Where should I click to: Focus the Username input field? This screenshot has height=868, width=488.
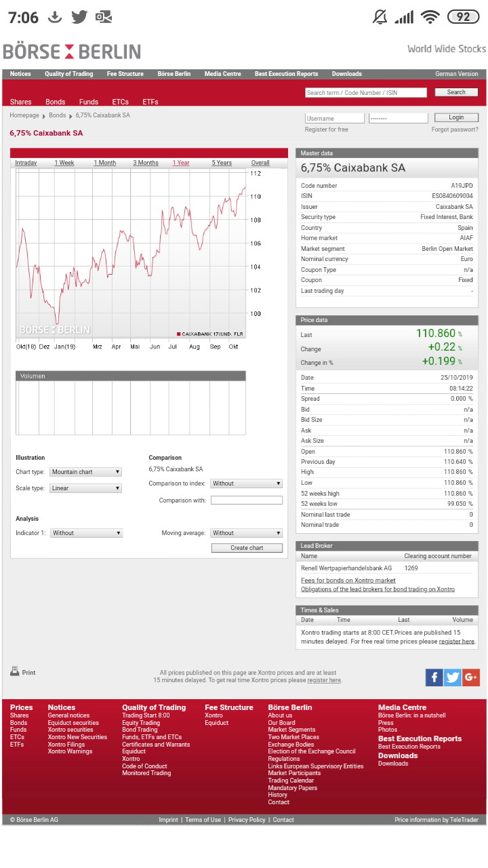tap(335, 118)
